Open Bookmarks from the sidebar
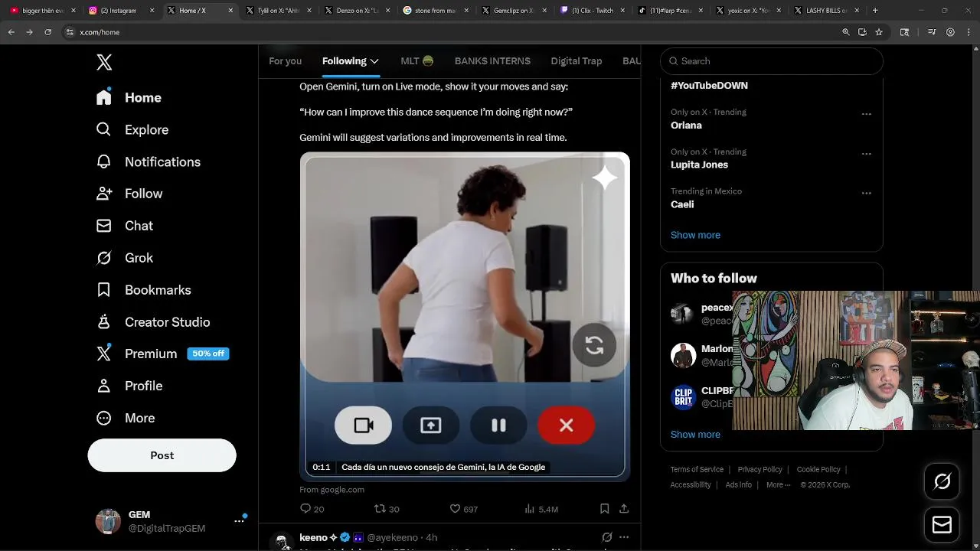 click(x=143, y=290)
